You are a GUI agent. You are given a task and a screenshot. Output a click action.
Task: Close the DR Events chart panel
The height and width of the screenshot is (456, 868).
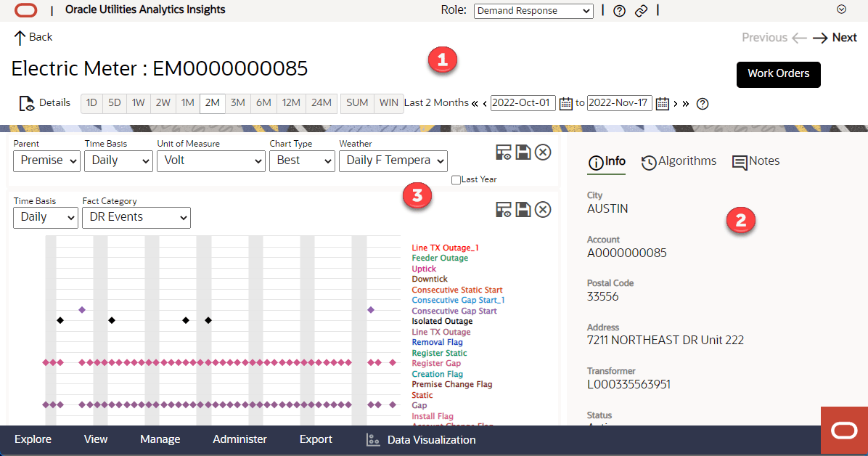[x=543, y=209]
